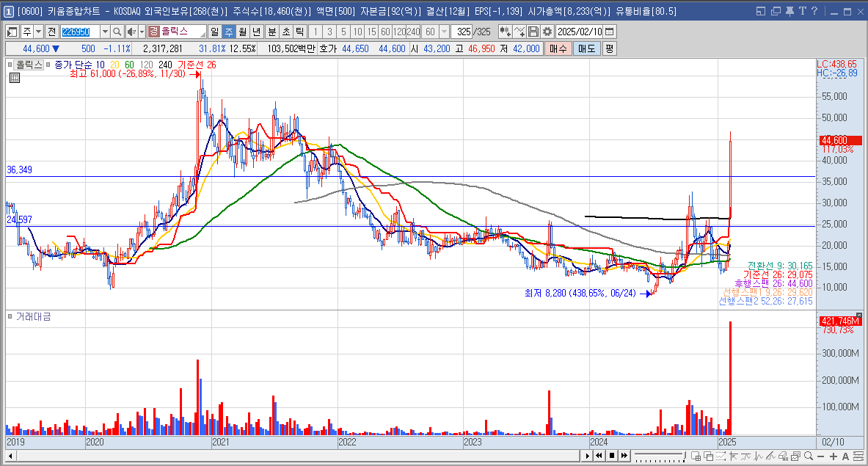Click the letter A text icon in bottom toolbar
Screen dimensions: 868x466
845,456
